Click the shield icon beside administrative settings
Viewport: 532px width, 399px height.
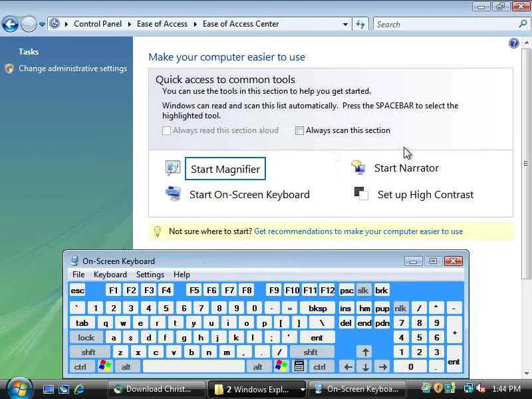point(9,68)
